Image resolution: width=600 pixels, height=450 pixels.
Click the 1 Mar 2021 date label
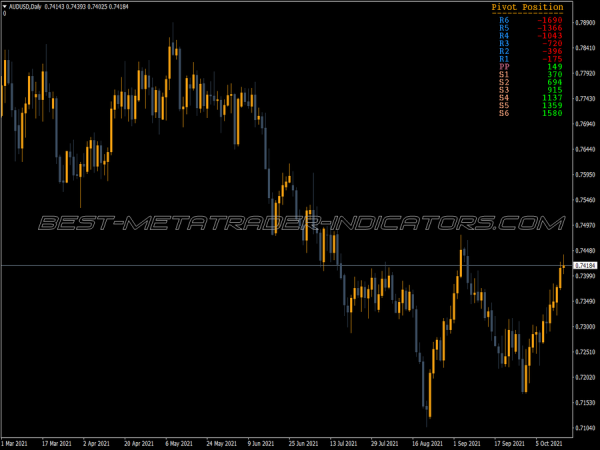[16, 443]
